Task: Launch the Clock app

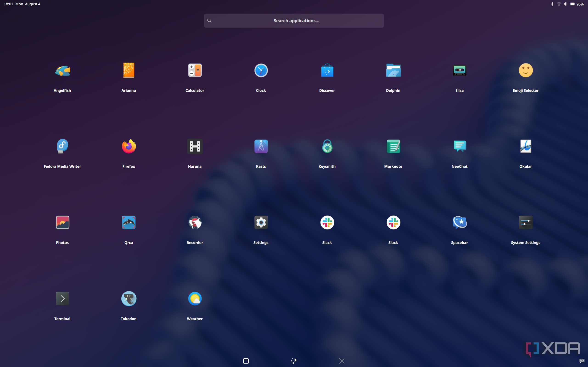Action: [x=261, y=70]
